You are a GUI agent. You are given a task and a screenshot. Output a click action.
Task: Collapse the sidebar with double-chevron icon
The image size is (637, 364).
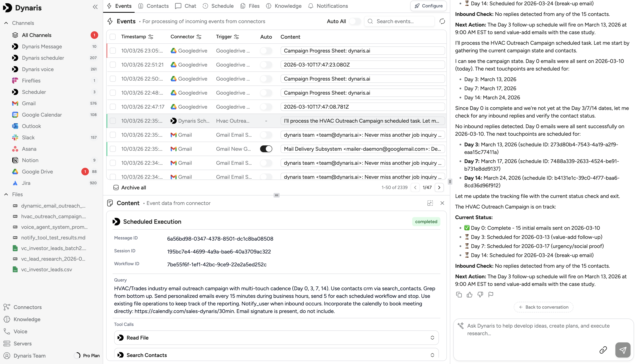95,7
